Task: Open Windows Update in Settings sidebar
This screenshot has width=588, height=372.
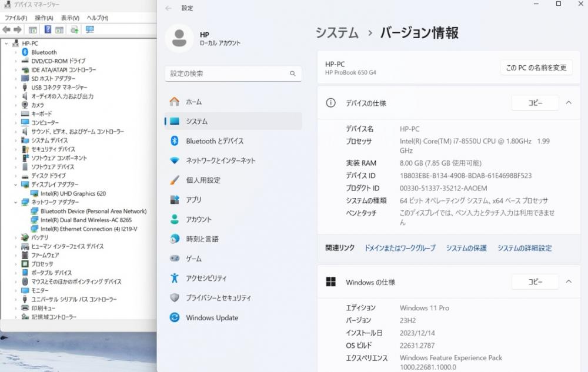Action: (233, 317)
